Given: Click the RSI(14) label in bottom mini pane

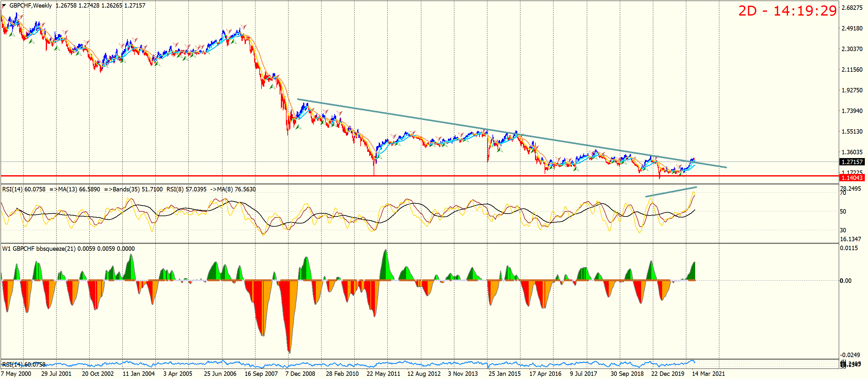Looking at the screenshot, I should (24, 364).
